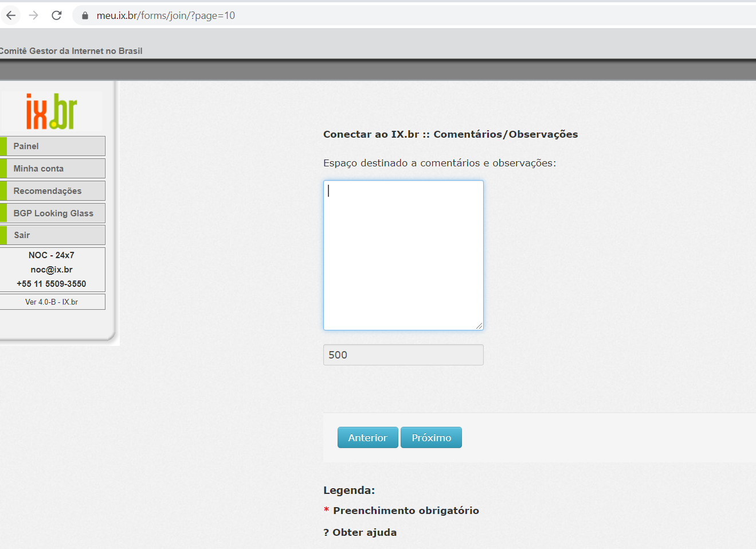Click the Espaço destinado a comentários label
Screen dimensions: 756x549
(x=440, y=163)
